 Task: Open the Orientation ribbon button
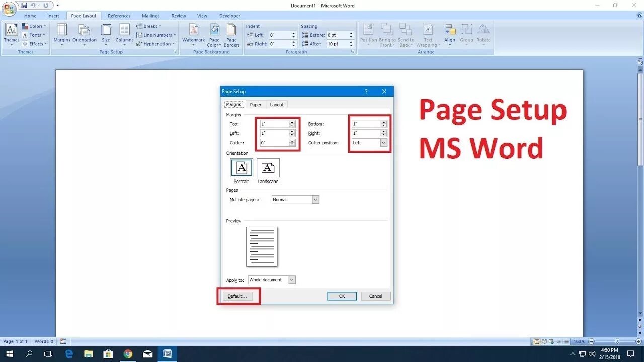[x=85, y=34]
